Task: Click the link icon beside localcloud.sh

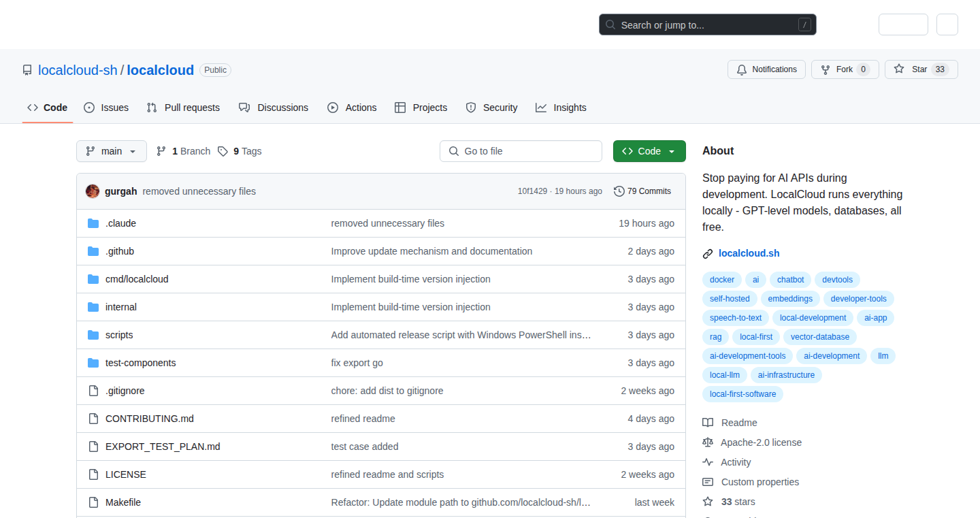Action: tap(708, 254)
